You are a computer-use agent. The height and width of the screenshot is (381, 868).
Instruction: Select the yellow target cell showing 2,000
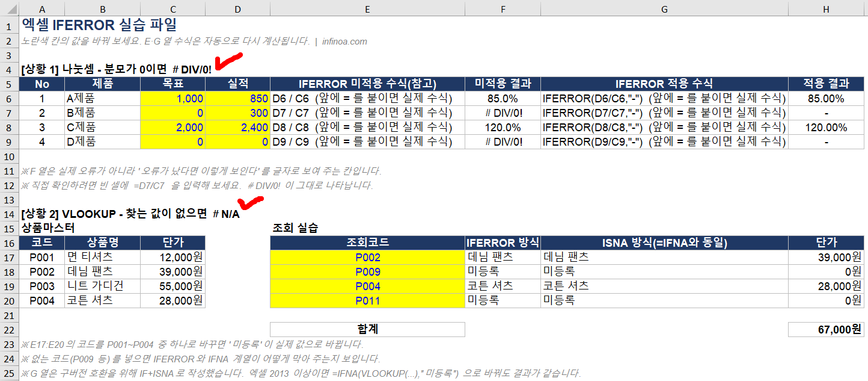[173, 127]
